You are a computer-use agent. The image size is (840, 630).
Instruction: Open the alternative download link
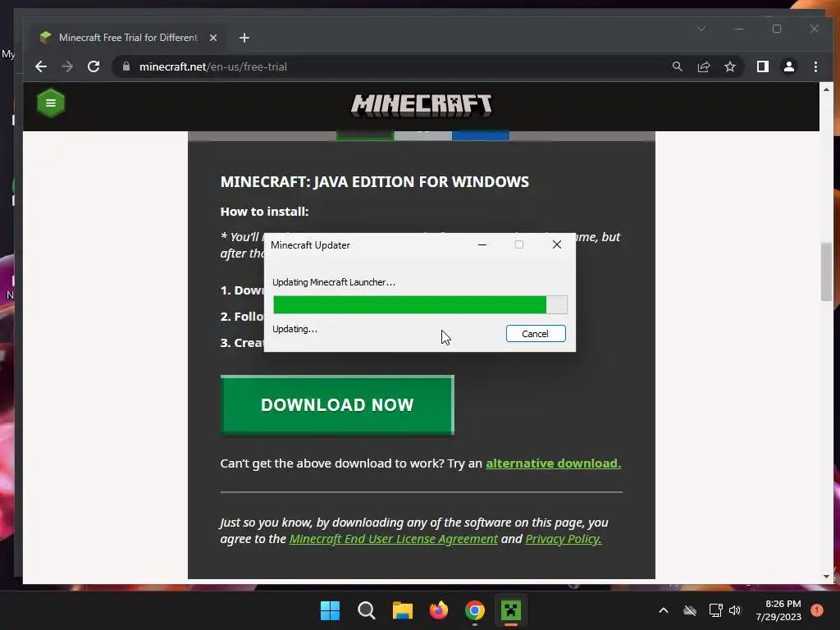(554, 463)
